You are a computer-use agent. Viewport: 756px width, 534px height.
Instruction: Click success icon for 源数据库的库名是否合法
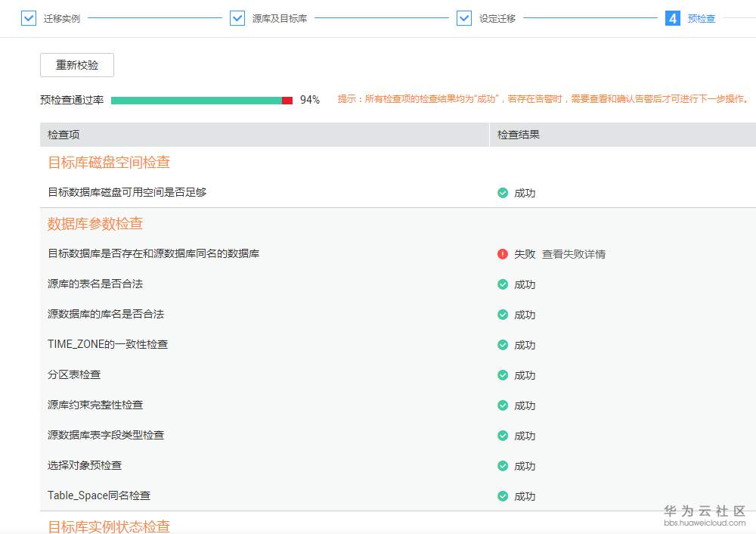click(503, 315)
